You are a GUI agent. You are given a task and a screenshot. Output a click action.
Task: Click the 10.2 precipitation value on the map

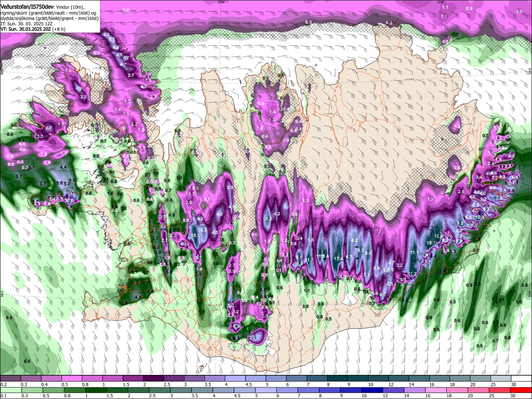click(x=196, y=235)
